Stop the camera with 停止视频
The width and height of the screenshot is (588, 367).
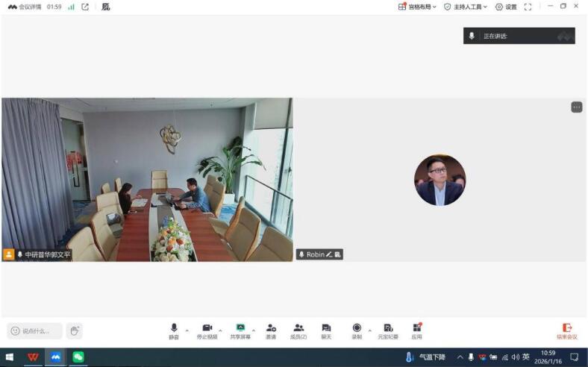[x=207, y=330]
